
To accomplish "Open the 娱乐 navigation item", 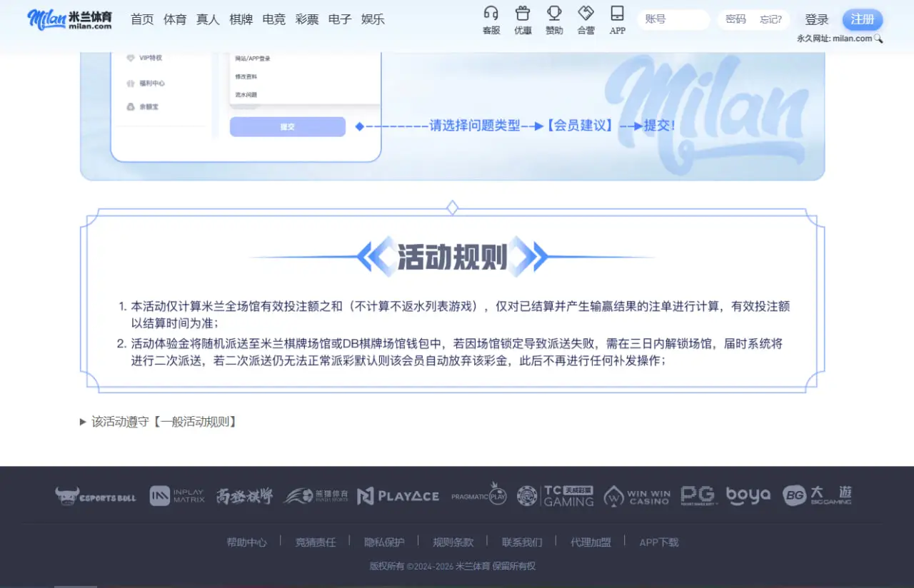I will coord(373,20).
